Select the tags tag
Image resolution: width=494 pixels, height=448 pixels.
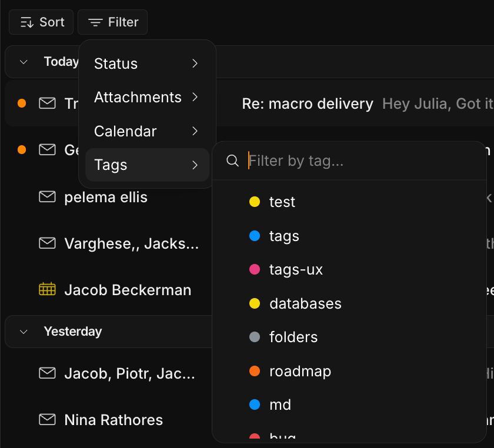(x=349, y=236)
